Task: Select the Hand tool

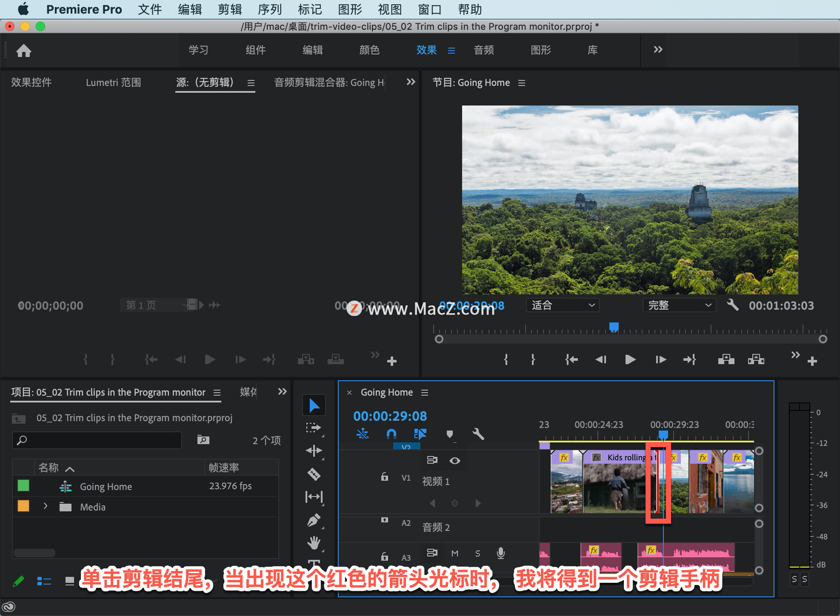Action: (314, 543)
